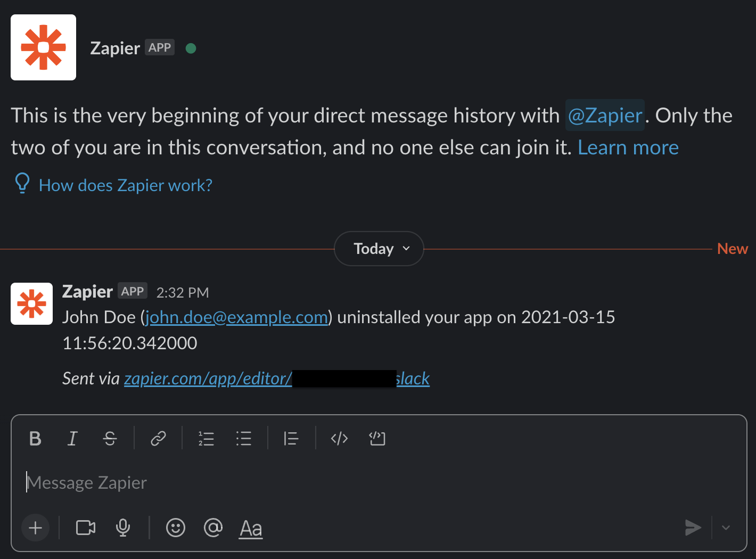Apply blockquote formatting
Viewport: 756px width, 559px height.
point(291,439)
